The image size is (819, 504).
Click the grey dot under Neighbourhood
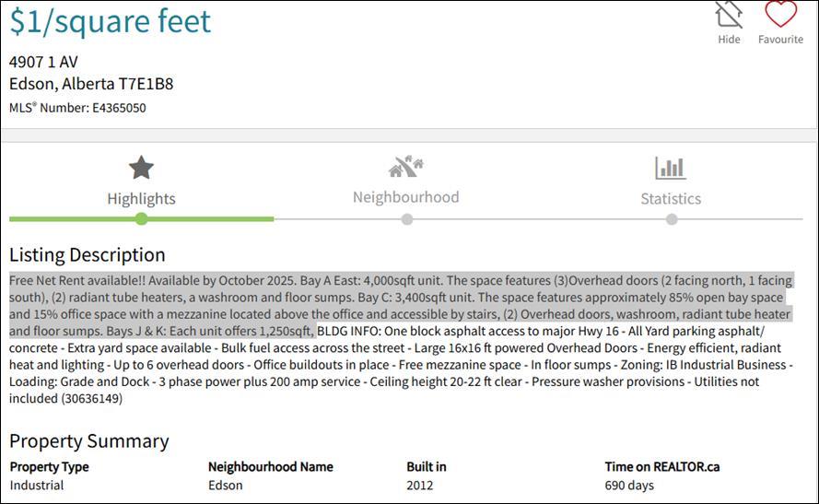(x=407, y=219)
